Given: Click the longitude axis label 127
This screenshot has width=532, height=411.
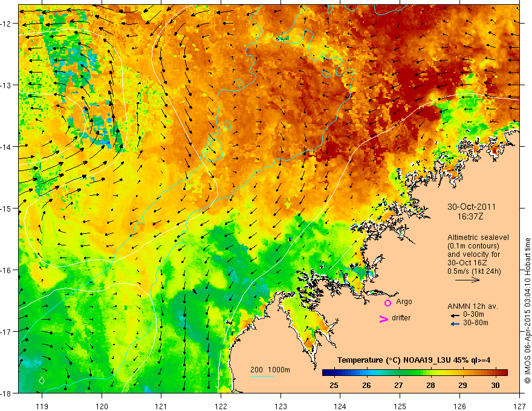Looking at the screenshot, I should tap(519, 406).
